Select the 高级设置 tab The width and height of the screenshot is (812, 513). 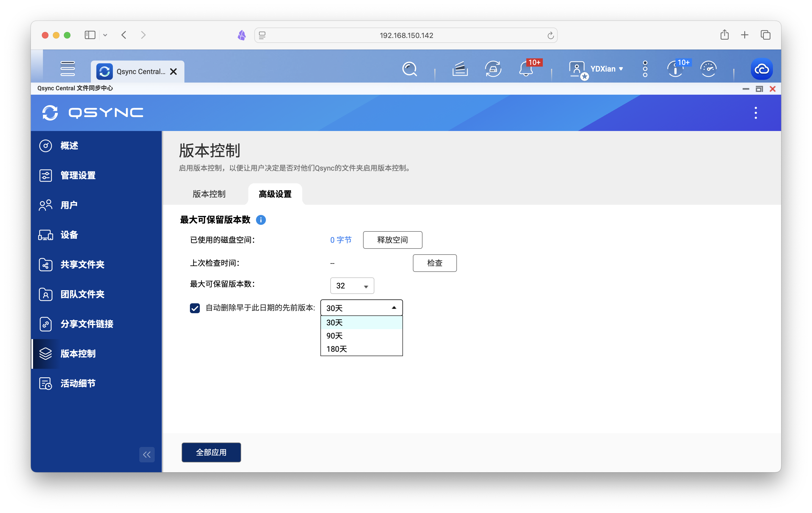point(275,194)
